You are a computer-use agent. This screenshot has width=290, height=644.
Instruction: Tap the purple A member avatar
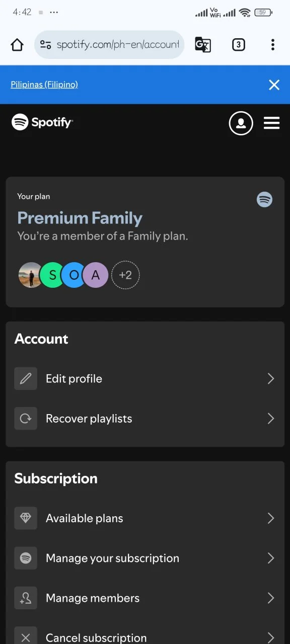point(96,275)
